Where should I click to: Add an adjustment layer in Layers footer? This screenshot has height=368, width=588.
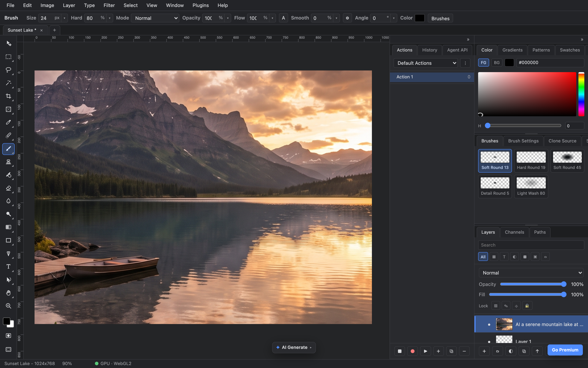[511, 351]
